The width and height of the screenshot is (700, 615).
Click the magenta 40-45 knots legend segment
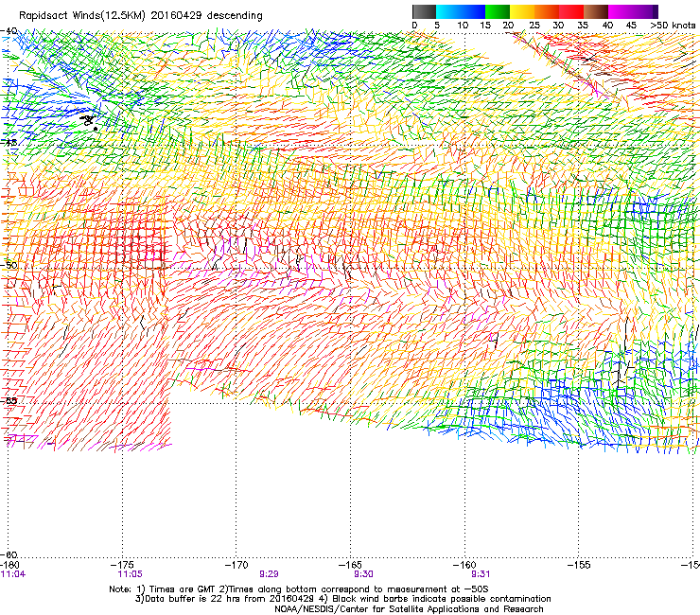click(x=621, y=11)
